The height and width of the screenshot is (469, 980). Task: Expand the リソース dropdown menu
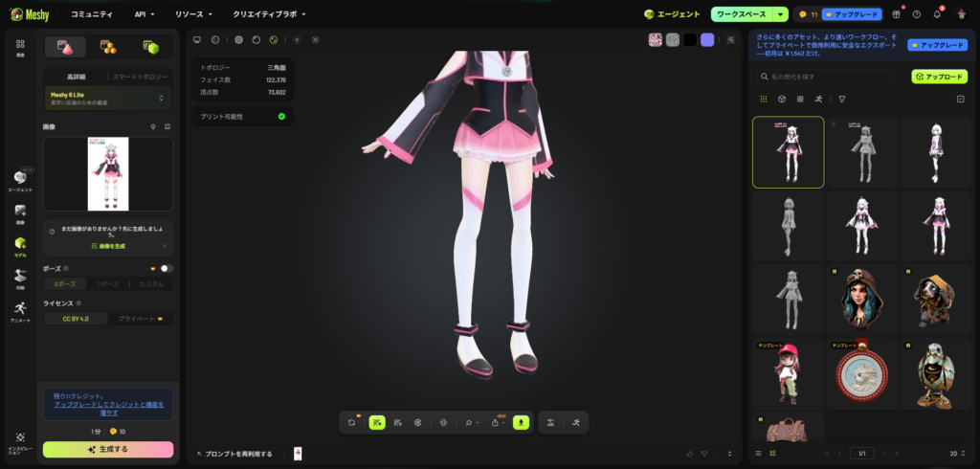(193, 13)
